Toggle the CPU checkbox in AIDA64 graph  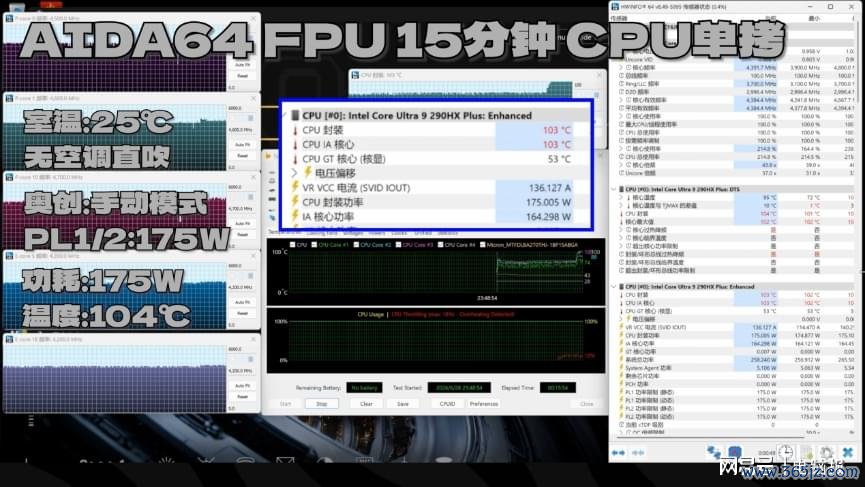[292, 244]
